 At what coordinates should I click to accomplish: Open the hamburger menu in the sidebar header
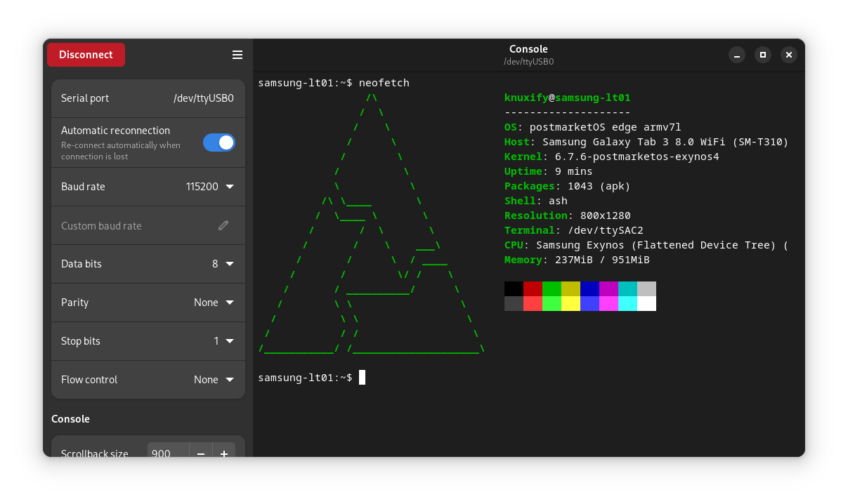pyautogui.click(x=237, y=54)
